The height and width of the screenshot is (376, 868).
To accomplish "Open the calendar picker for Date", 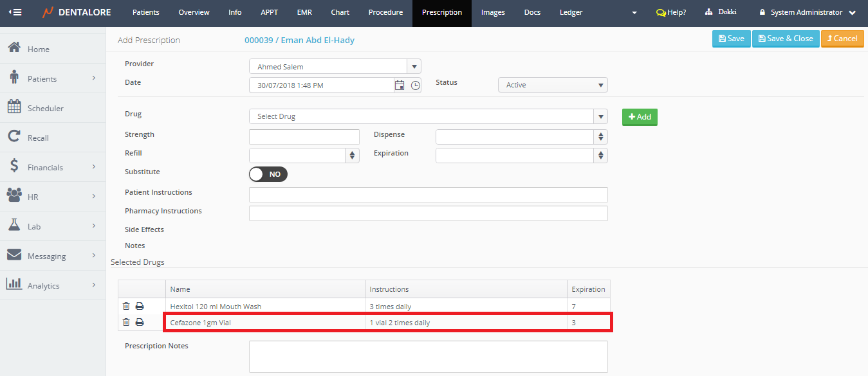I will (400, 85).
